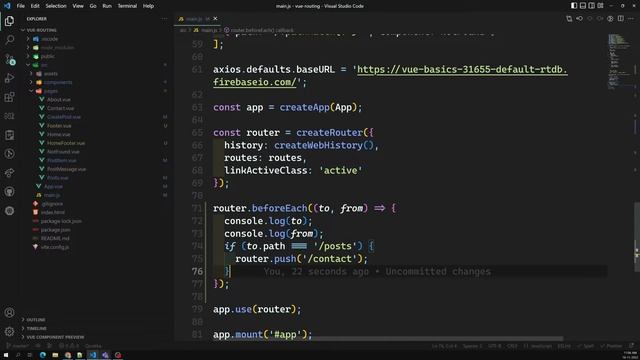640x360 pixels.
Task: Close the main.js editor tab
Action: click(x=215, y=18)
